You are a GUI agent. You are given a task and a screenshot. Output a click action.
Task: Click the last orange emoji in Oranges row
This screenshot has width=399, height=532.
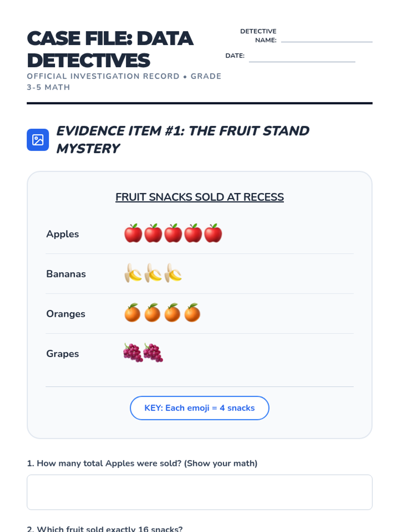pos(192,313)
